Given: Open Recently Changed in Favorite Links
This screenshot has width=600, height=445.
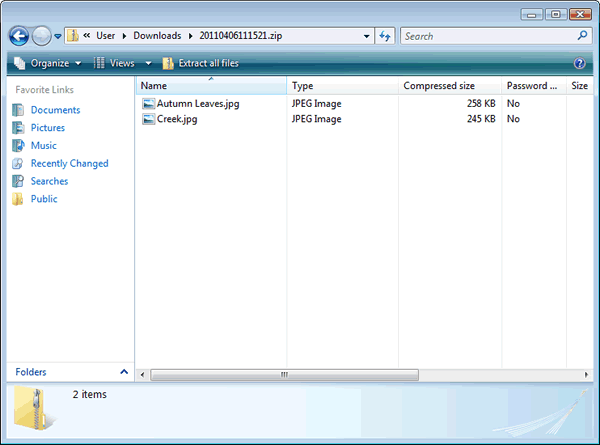Looking at the screenshot, I should point(70,163).
